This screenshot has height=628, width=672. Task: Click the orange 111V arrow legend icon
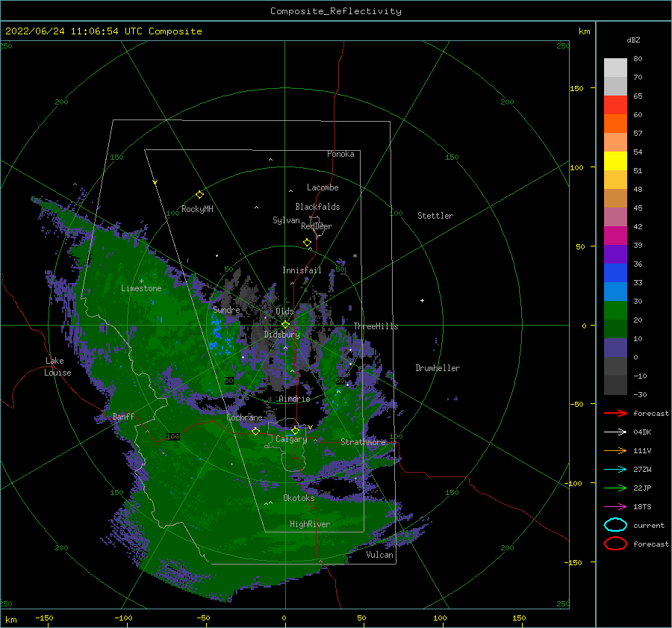click(615, 450)
